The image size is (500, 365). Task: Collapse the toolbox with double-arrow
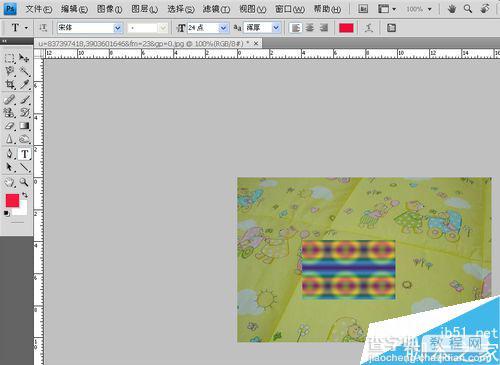pos(5,41)
